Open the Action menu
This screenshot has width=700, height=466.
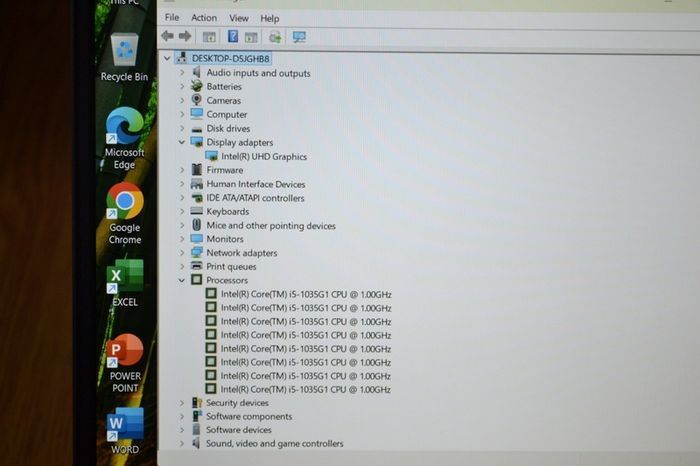pos(204,18)
